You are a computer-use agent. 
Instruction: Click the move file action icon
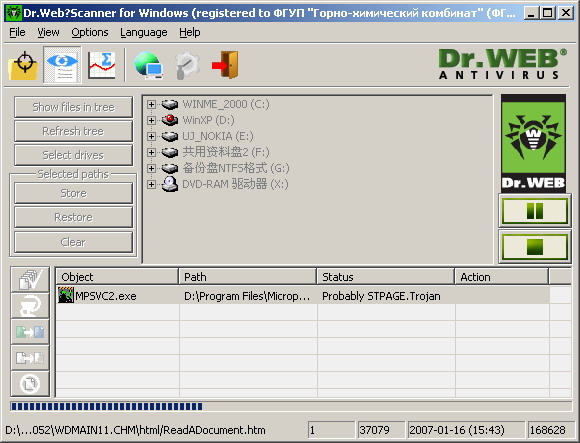30,358
